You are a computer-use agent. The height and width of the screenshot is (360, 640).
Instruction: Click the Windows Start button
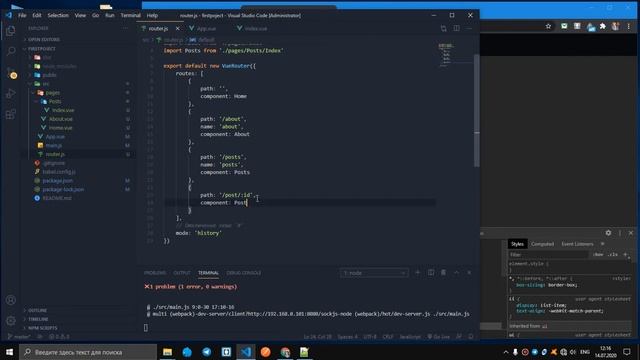[9, 352]
